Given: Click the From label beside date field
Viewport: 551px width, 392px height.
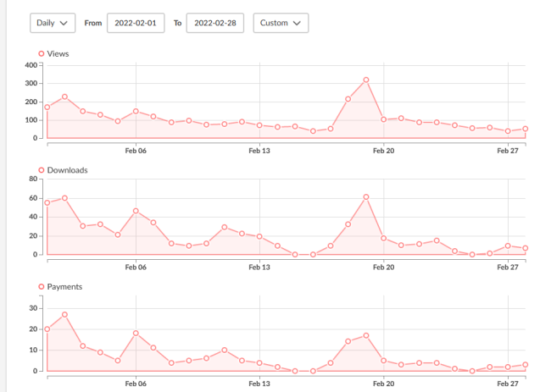Looking at the screenshot, I should pos(93,23).
